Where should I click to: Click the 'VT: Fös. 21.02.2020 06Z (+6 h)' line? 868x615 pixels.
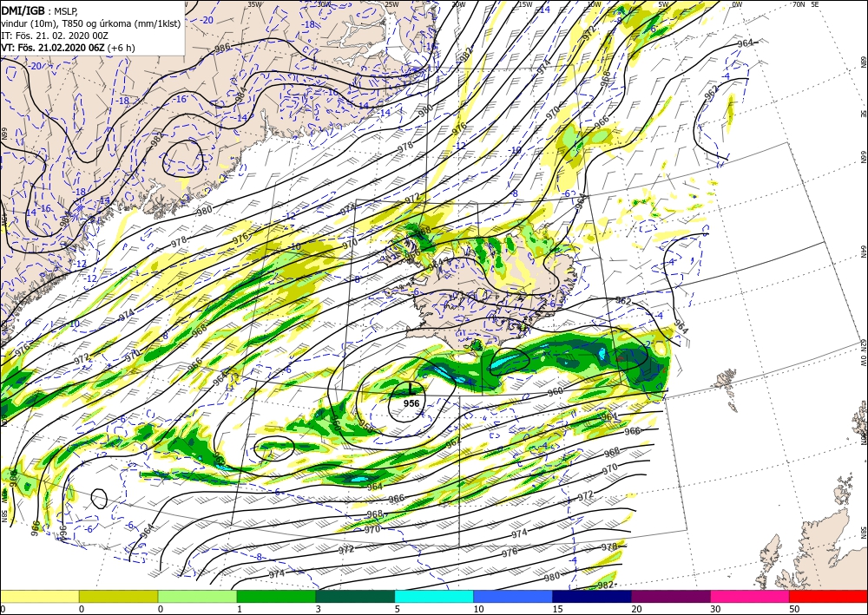pos(68,48)
